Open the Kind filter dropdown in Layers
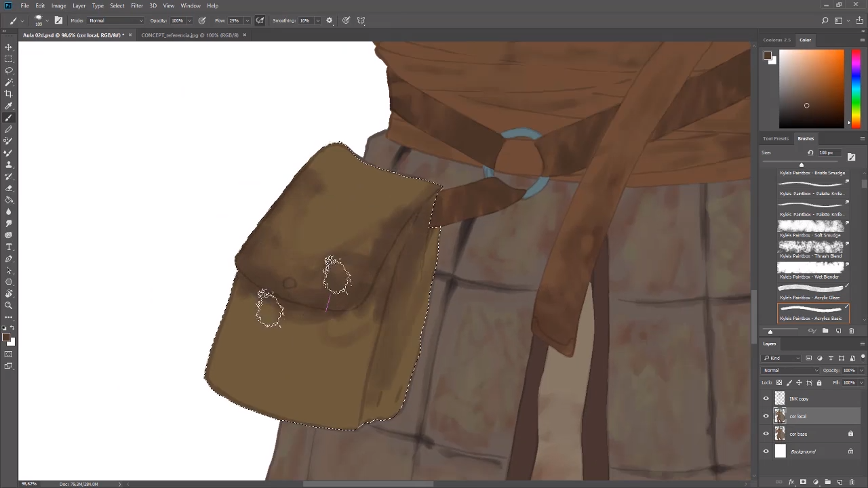The image size is (868, 488). pos(782,358)
